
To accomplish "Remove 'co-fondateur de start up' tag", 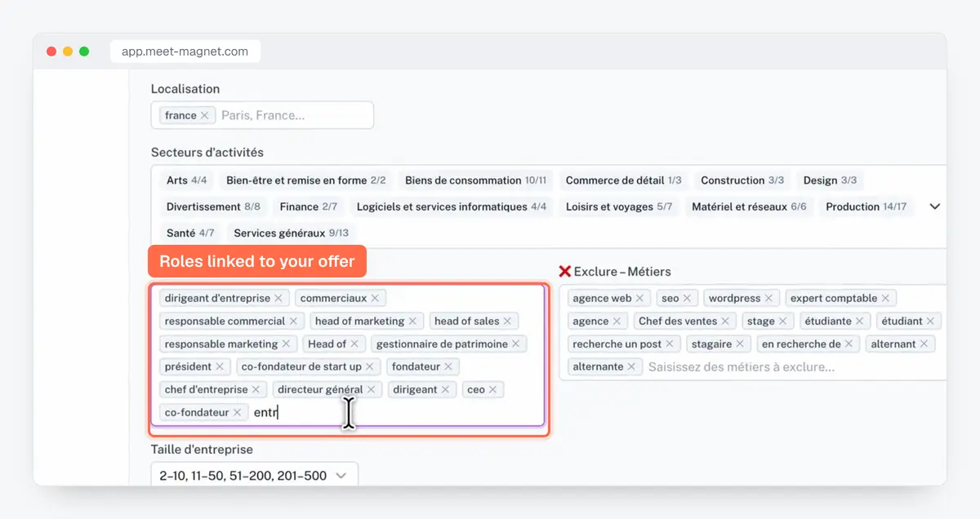I will 370,367.
